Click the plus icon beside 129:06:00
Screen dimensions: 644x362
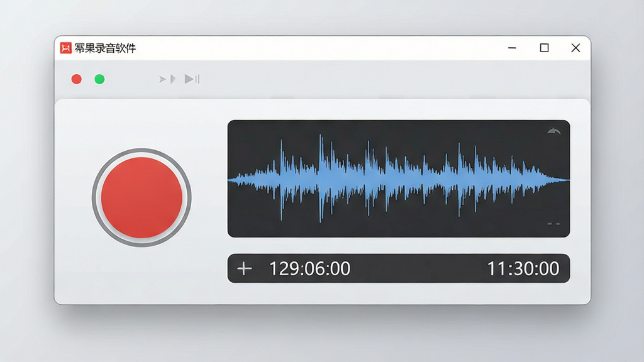coord(245,269)
